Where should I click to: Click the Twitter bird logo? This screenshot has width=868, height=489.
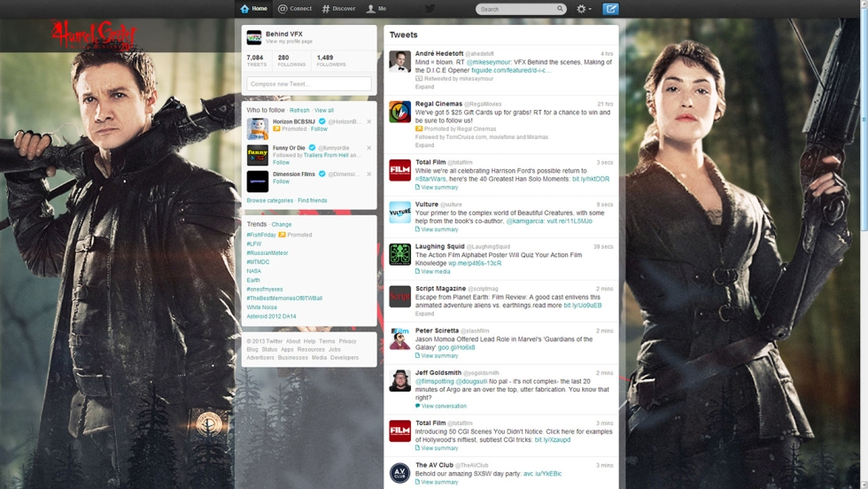point(430,9)
